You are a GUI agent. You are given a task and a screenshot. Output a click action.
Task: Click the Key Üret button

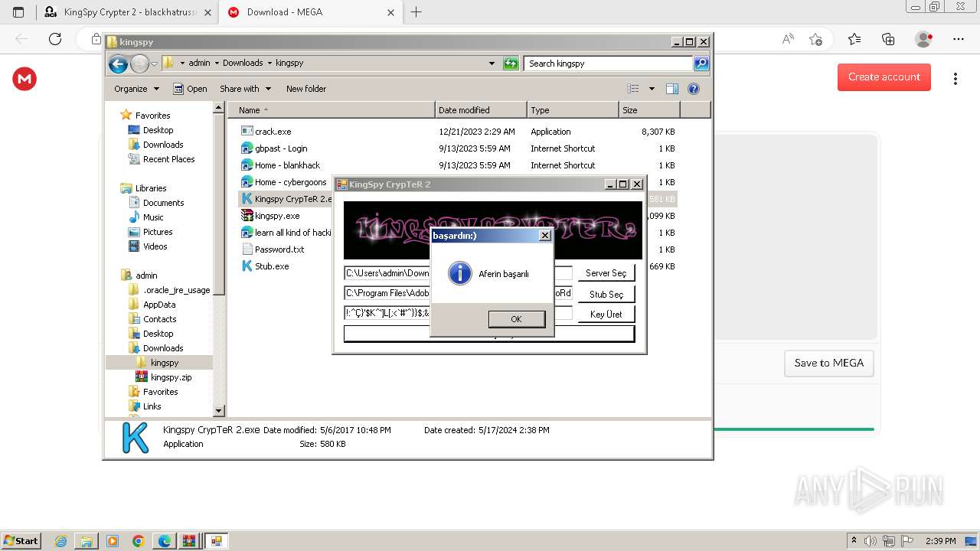[606, 315]
